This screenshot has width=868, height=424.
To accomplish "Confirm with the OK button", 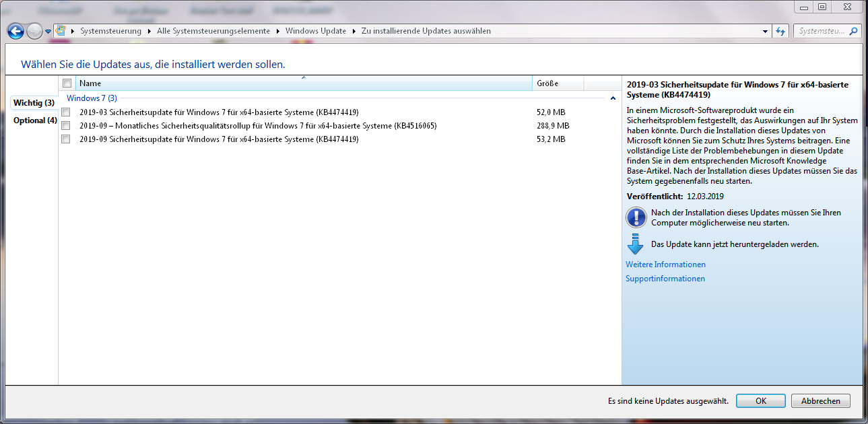I will click(x=761, y=400).
